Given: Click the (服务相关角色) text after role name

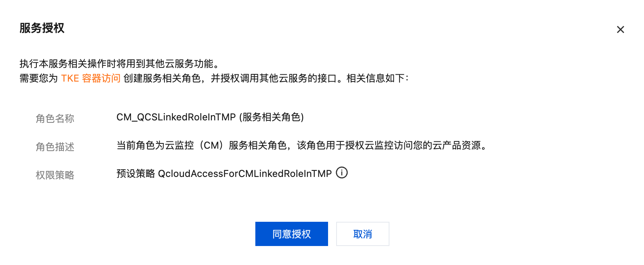Looking at the screenshot, I should point(271,117).
